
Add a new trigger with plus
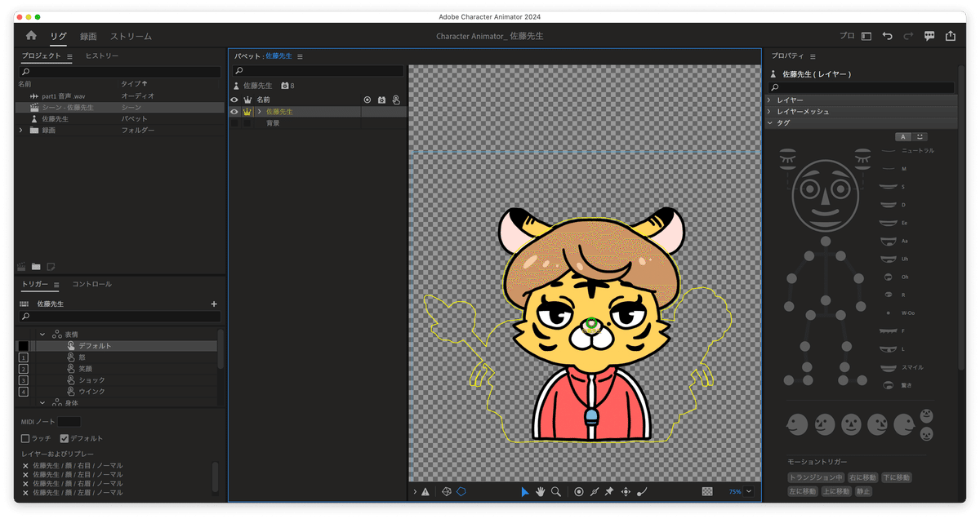coord(214,304)
